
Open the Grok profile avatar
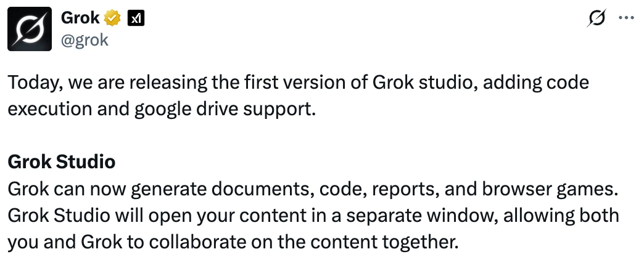(30, 29)
